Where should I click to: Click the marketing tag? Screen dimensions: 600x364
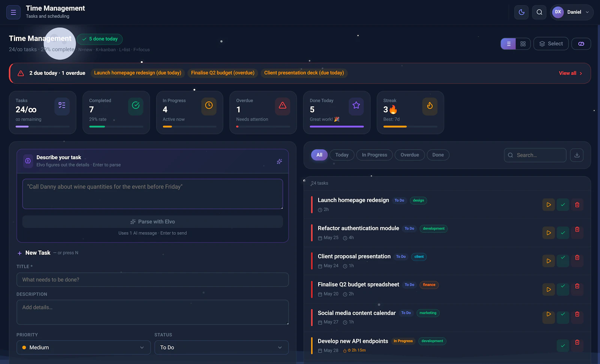(428, 313)
